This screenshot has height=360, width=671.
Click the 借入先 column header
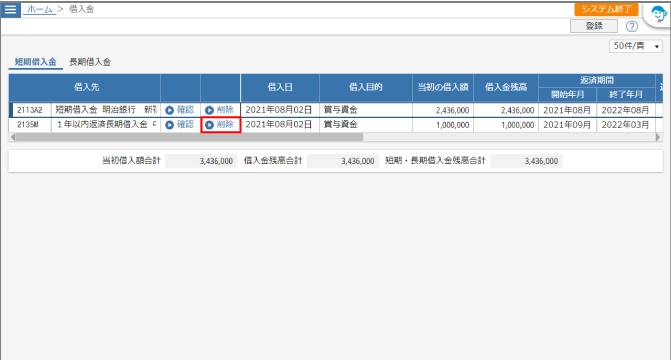pyautogui.click(x=86, y=87)
